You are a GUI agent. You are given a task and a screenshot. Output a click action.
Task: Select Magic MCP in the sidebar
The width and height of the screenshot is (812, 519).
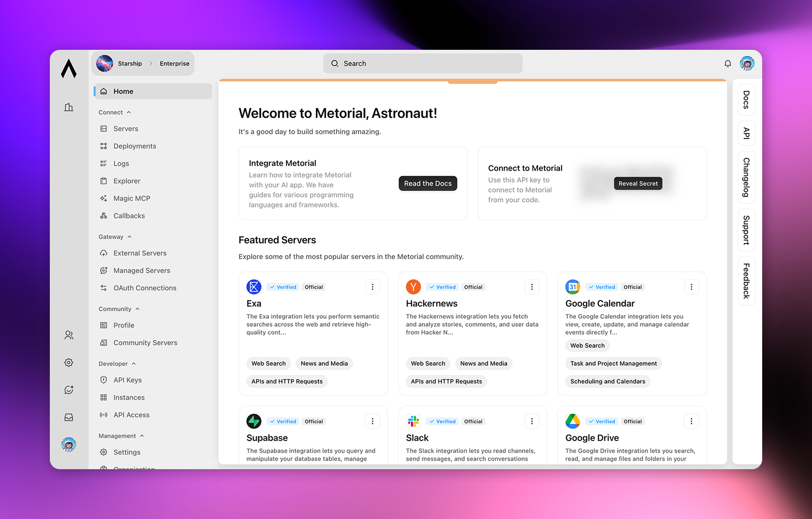point(132,198)
